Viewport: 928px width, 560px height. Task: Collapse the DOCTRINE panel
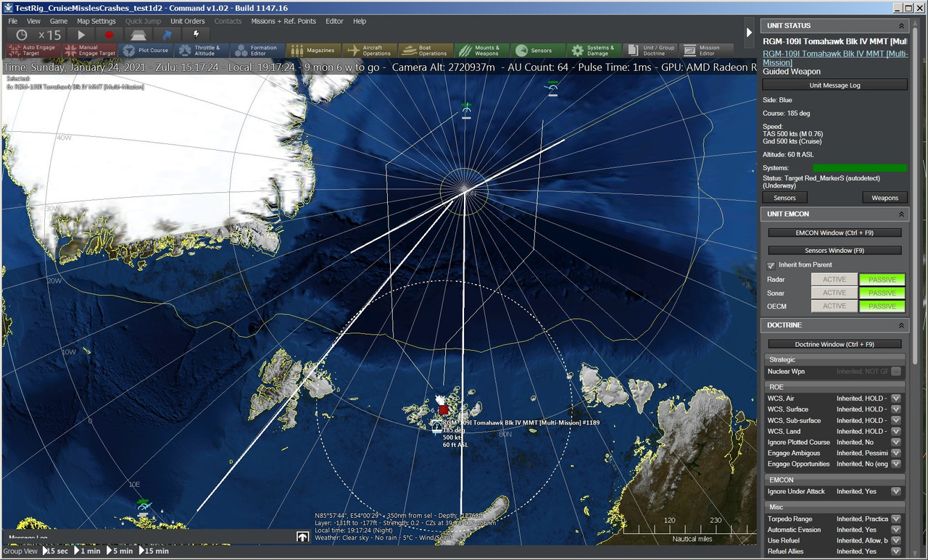[901, 325]
